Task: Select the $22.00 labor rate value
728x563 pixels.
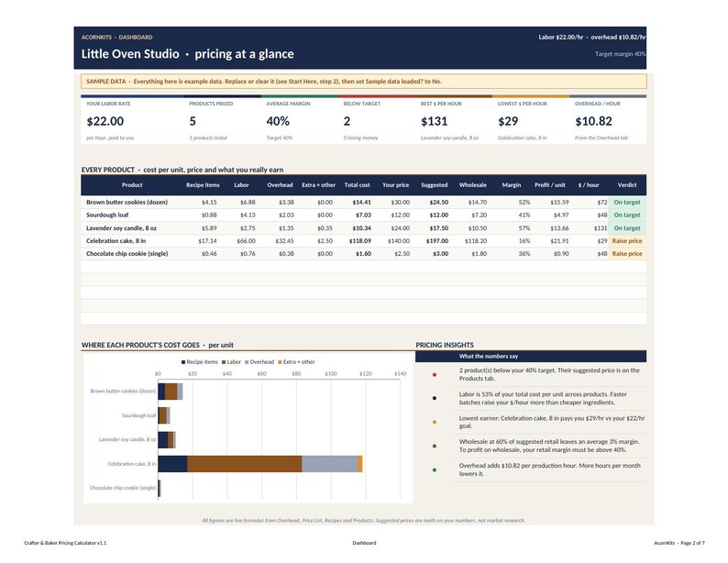Action: click(105, 121)
